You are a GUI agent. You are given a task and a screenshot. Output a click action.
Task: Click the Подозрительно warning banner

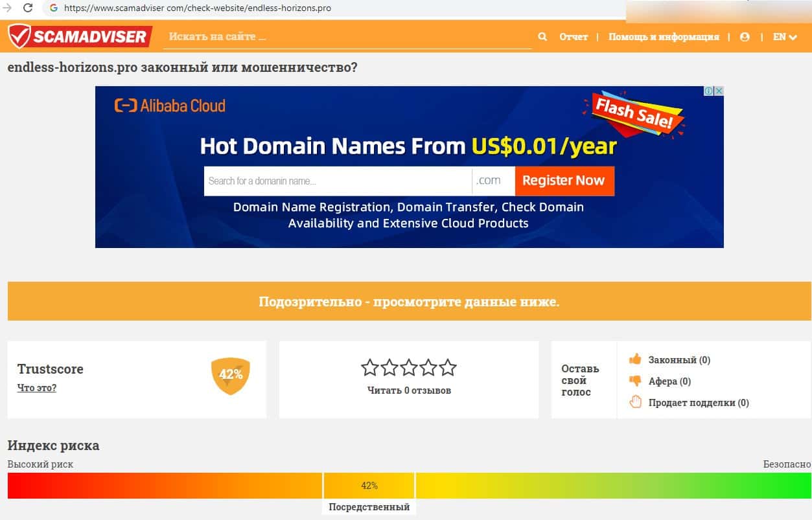coord(409,301)
